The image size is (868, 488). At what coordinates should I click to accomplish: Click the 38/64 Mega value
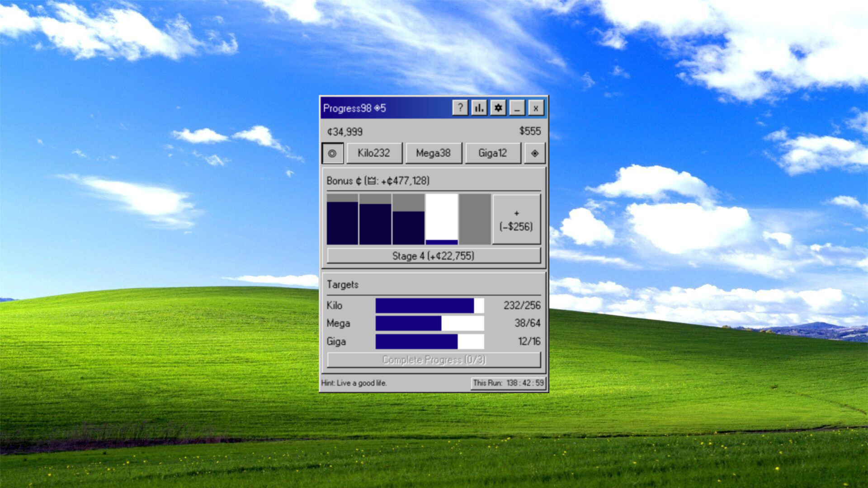point(528,323)
